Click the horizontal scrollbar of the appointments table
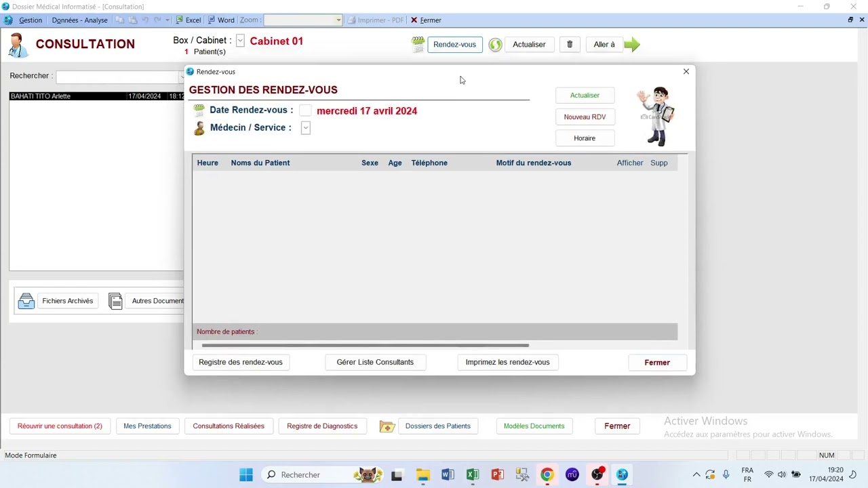 tap(365, 346)
